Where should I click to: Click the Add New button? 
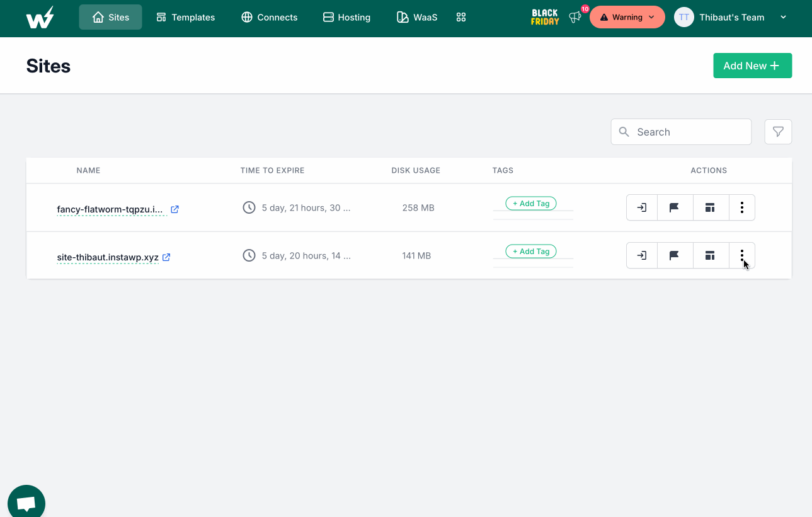click(x=752, y=66)
